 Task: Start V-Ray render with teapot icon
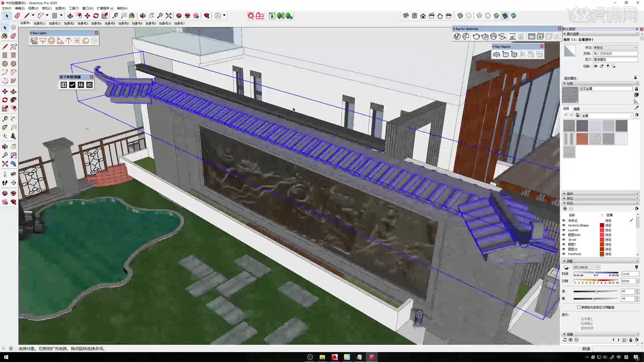point(476,37)
